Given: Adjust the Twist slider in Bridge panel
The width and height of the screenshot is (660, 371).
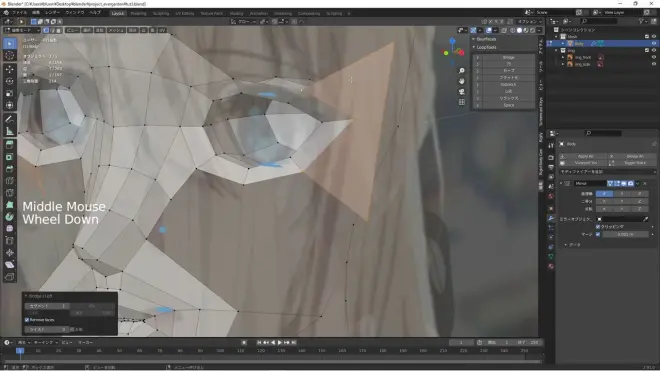Looking at the screenshot, I should click(x=47, y=330).
